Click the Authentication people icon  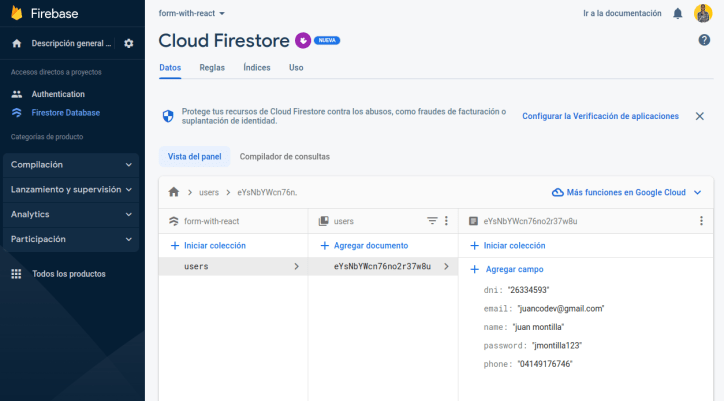[17, 94]
